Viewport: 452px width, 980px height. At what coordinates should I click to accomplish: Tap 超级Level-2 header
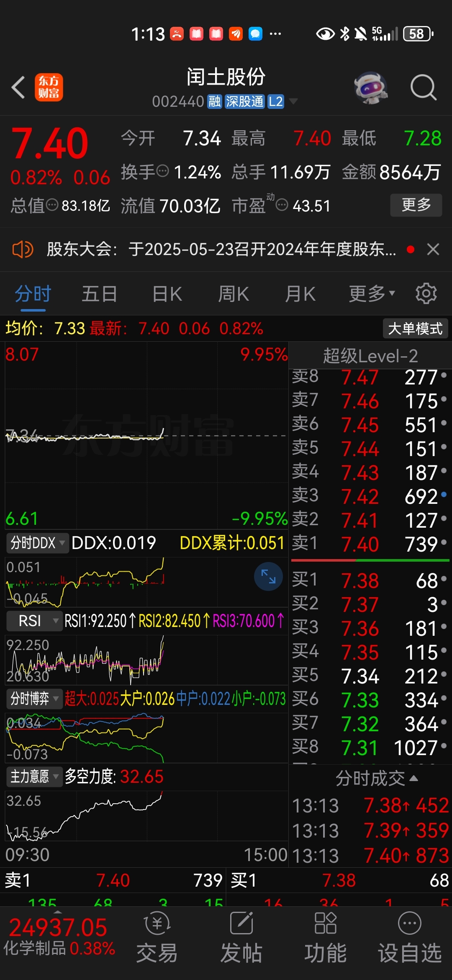pyautogui.click(x=370, y=356)
